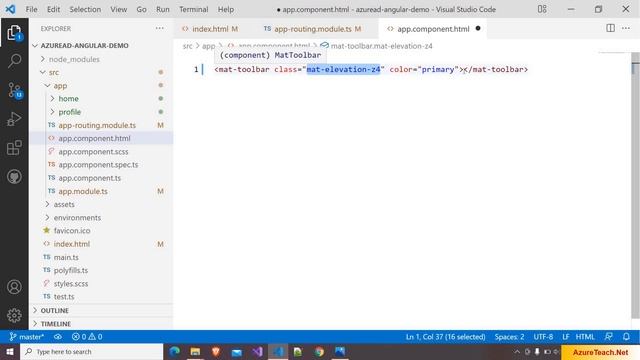Open the Terminal menu

[x=193, y=9]
